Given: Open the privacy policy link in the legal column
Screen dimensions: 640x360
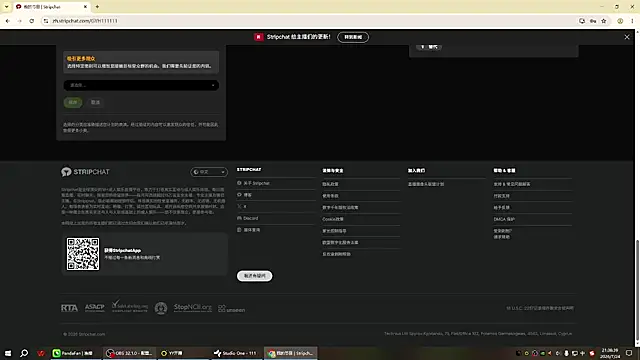Looking at the screenshot, I should [330, 184].
